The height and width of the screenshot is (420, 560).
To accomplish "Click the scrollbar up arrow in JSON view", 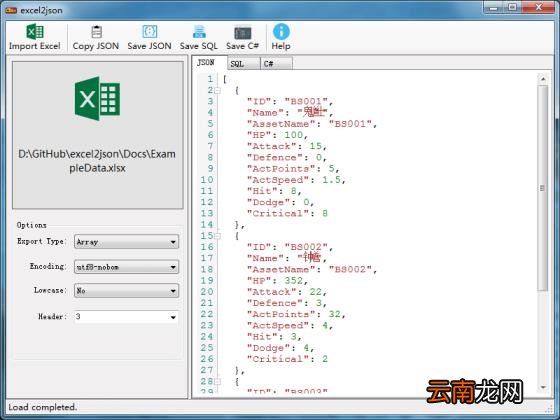I will pyautogui.click(x=543, y=79).
